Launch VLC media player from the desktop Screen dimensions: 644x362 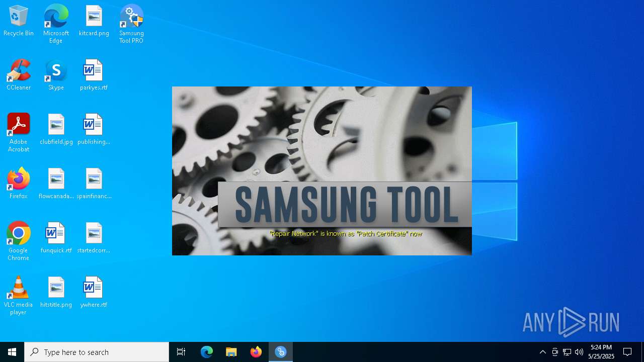click(x=19, y=296)
